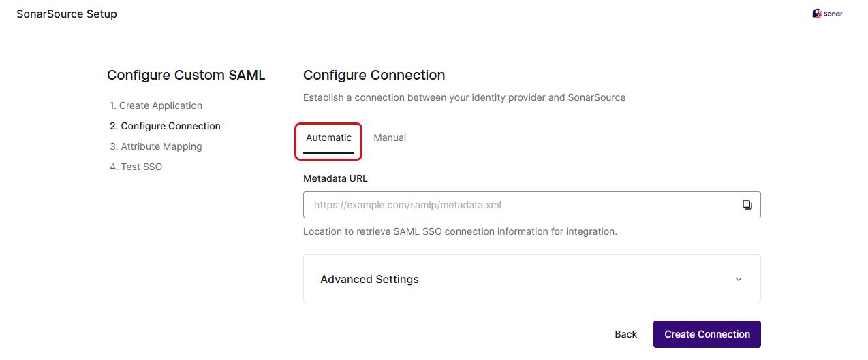Viewport: 868px width, 360px height.
Task: Open the Manual configuration tab
Action: pos(390,138)
